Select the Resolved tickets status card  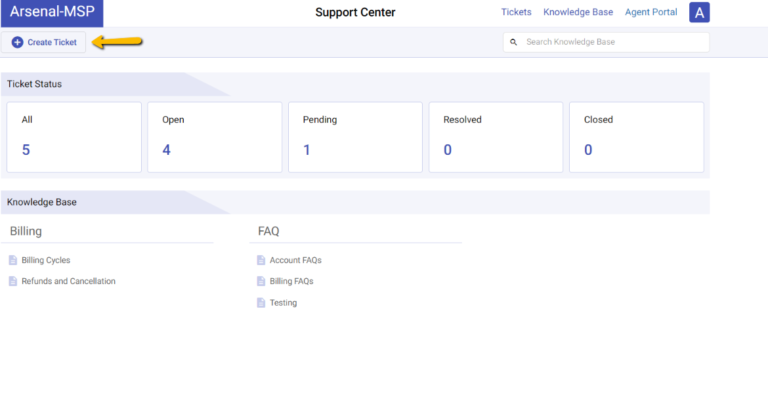pos(496,137)
